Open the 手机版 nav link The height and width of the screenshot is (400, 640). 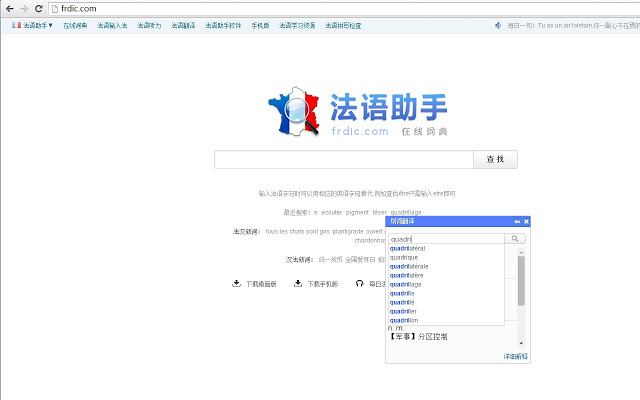[x=260, y=26]
